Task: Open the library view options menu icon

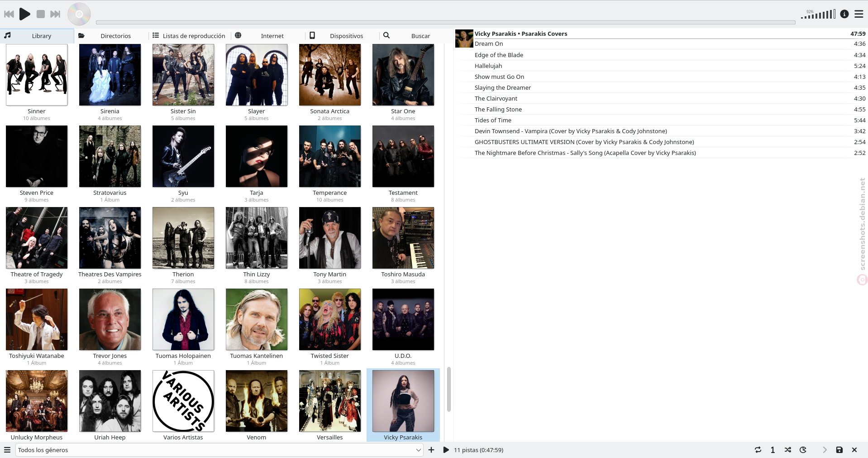Action: (x=7, y=450)
